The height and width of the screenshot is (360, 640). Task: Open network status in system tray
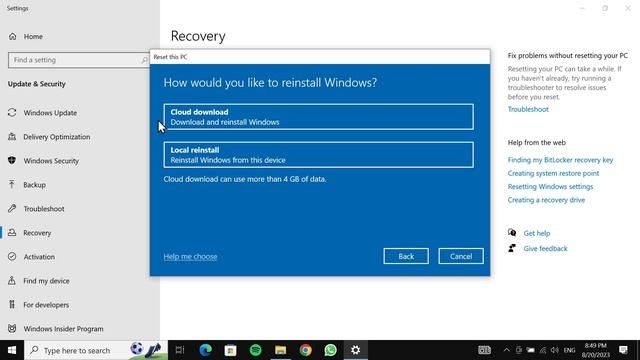[542, 350]
